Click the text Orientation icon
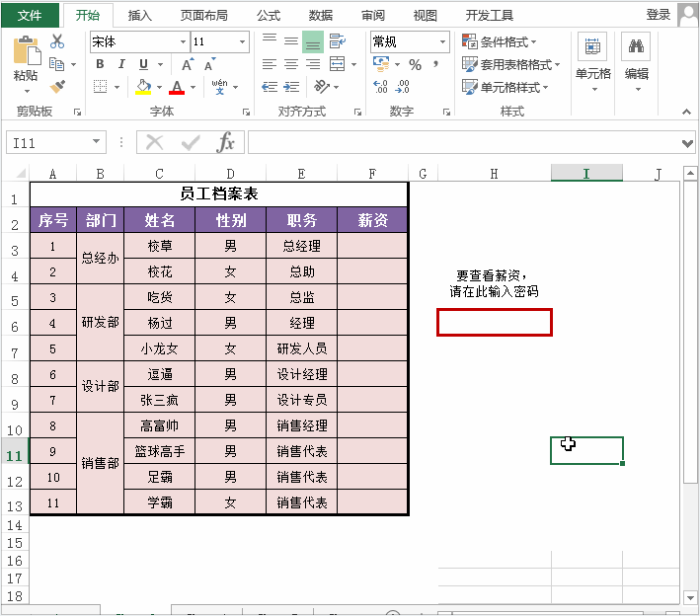This screenshot has height=616, width=700. [x=322, y=87]
